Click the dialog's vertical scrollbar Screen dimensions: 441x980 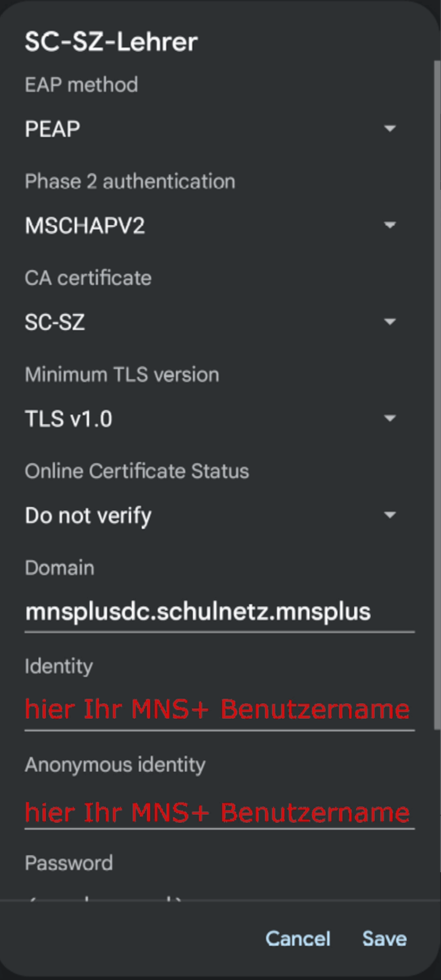(x=437, y=393)
